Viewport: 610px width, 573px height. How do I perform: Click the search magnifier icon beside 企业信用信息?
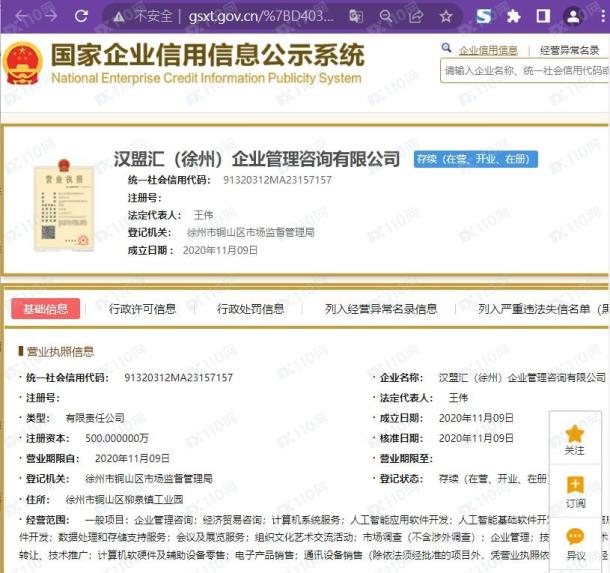point(446,48)
